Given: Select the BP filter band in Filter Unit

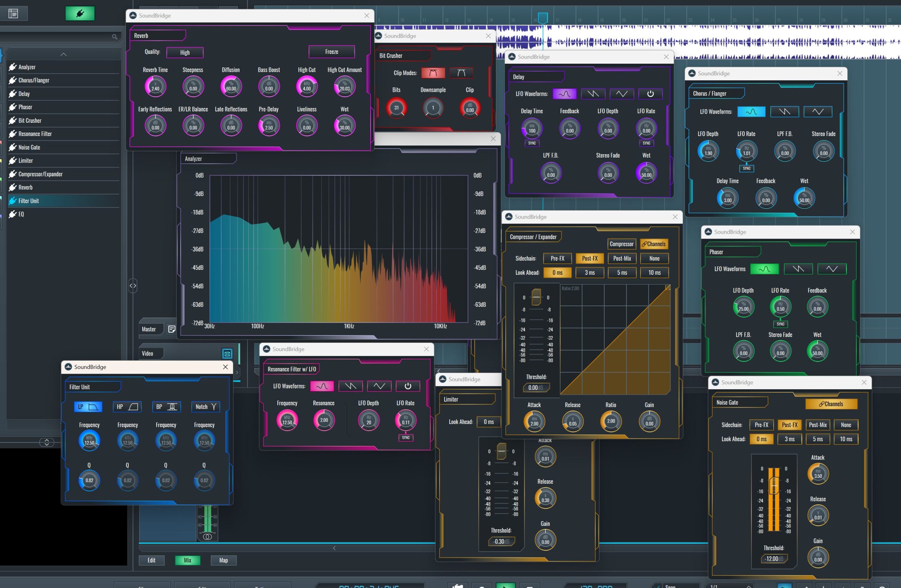Looking at the screenshot, I should pos(166,407).
